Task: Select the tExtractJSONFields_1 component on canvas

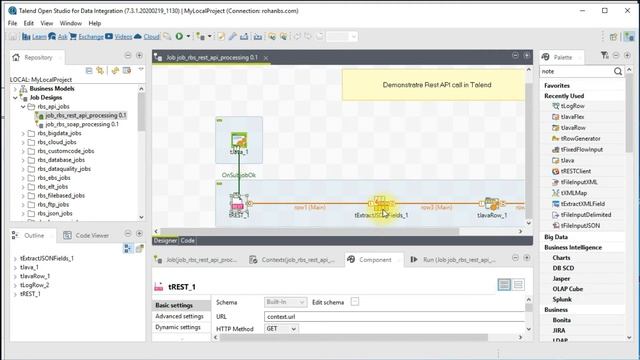Action: (x=381, y=207)
